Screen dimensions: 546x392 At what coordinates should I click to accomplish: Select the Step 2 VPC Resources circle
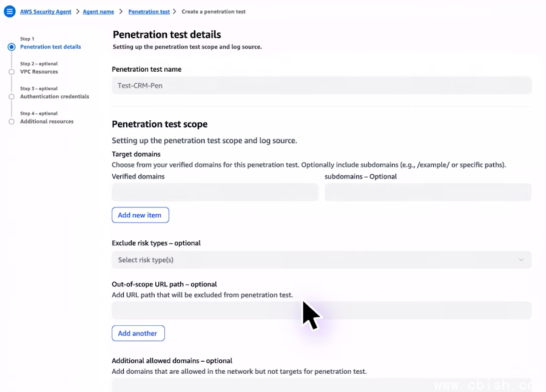point(12,72)
